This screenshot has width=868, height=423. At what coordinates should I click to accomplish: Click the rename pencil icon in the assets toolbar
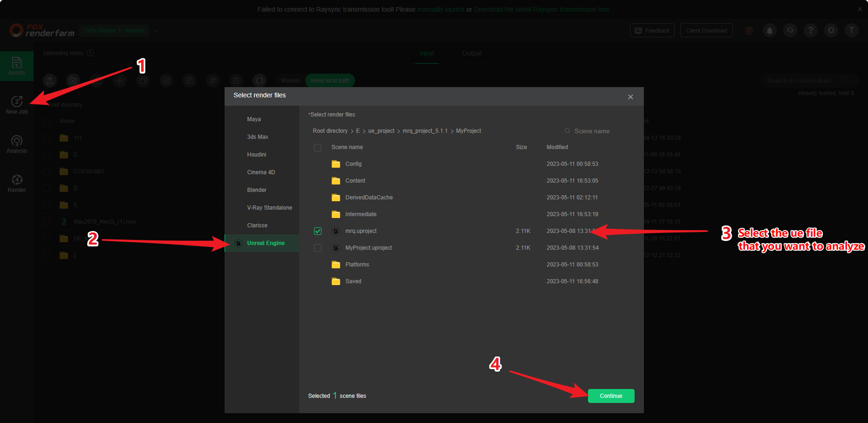[166, 81]
